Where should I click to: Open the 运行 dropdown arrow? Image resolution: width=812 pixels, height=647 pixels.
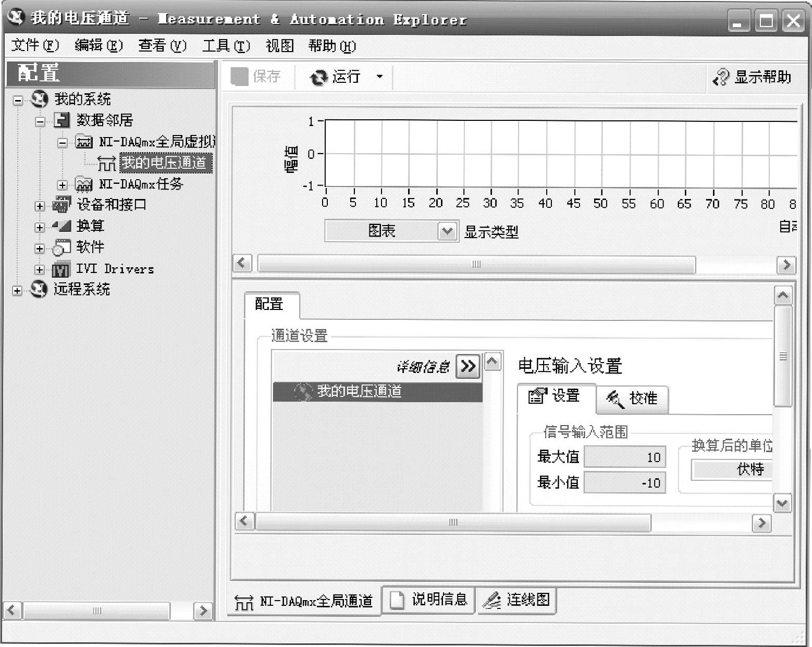click(x=379, y=77)
